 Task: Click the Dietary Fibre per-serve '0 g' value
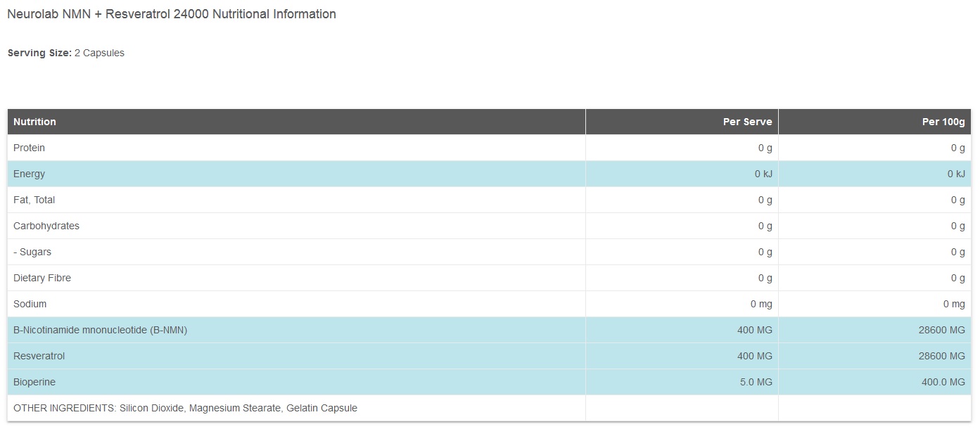coord(765,278)
